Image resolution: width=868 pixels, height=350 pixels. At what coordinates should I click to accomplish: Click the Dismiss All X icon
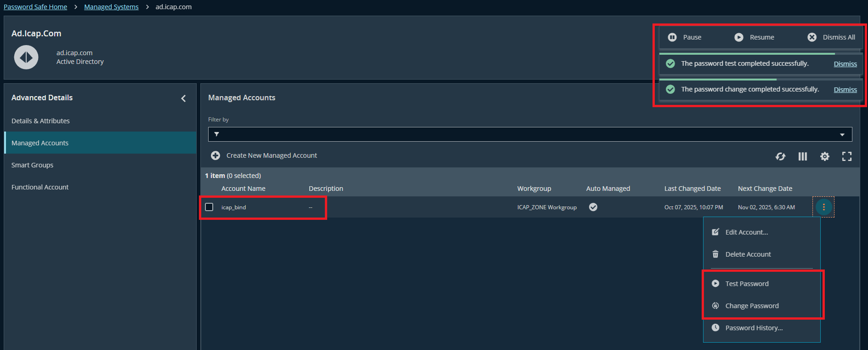point(812,37)
